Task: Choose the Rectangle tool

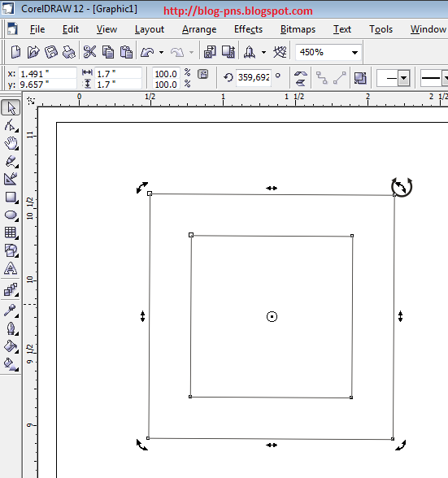Action: click(x=11, y=197)
